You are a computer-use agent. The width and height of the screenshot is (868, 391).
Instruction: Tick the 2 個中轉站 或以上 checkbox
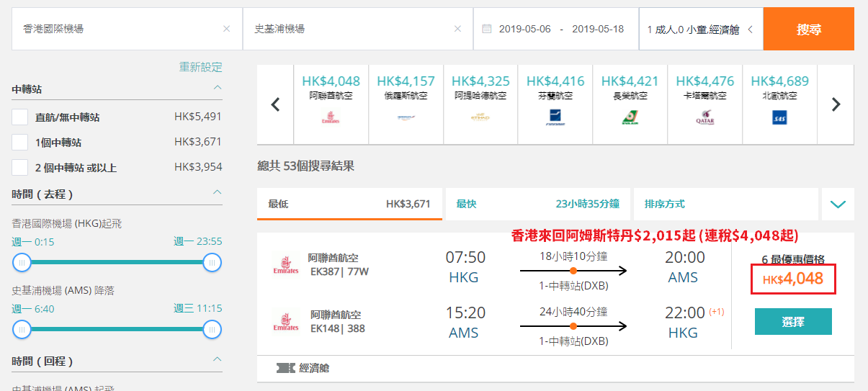(20, 167)
